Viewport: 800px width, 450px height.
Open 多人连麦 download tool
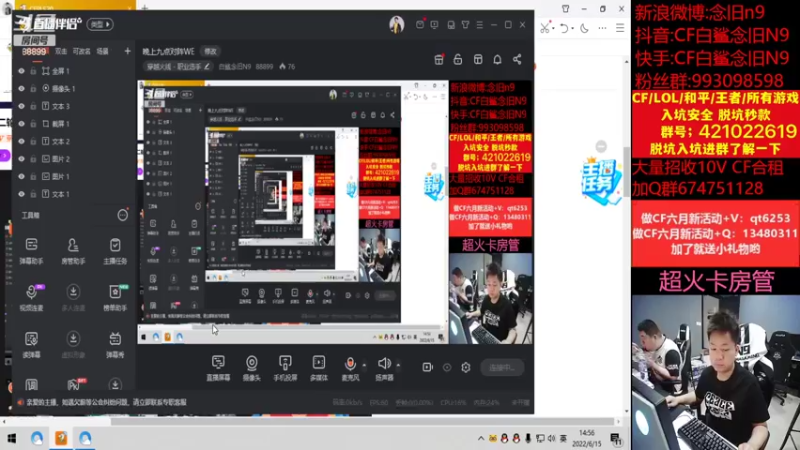point(73,298)
